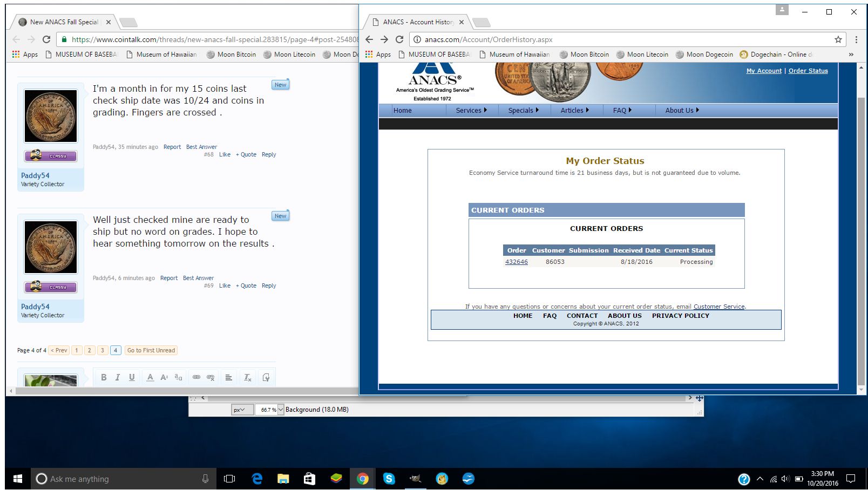Click the unlink icon in editor

211,377
